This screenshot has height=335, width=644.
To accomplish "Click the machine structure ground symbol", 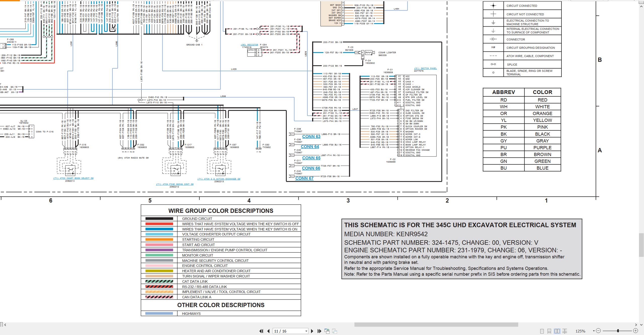I will point(493,22).
